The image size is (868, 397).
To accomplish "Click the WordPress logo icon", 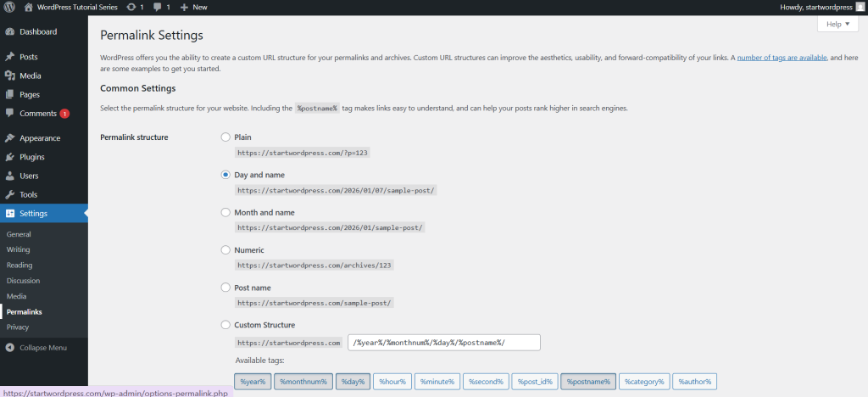I will [x=10, y=7].
